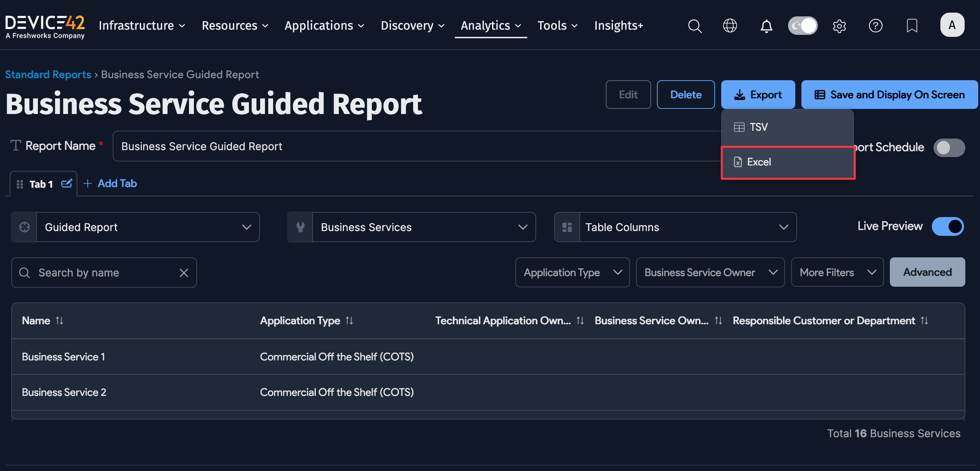Expand the Business Service Owner filter
The height and width of the screenshot is (471, 980).
click(x=710, y=272)
